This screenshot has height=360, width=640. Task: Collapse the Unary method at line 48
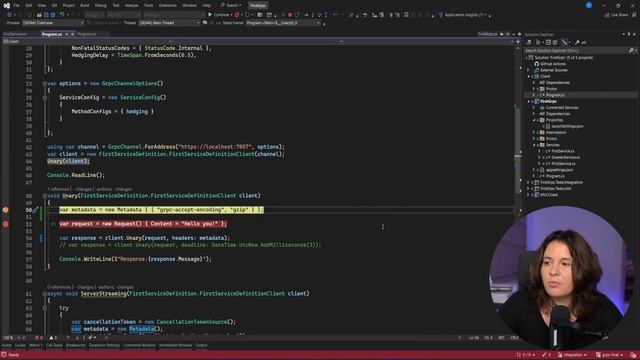tap(44, 196)
